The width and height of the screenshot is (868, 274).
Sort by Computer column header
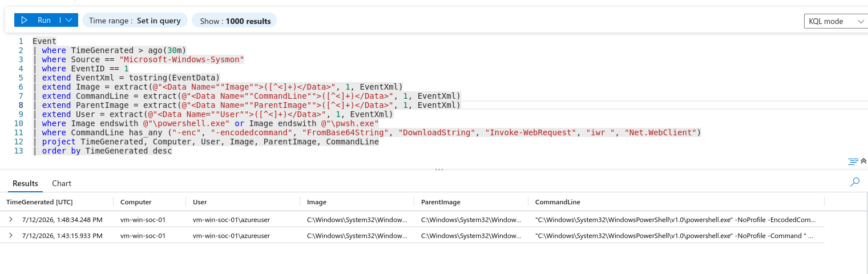click(x=136, y=202)
